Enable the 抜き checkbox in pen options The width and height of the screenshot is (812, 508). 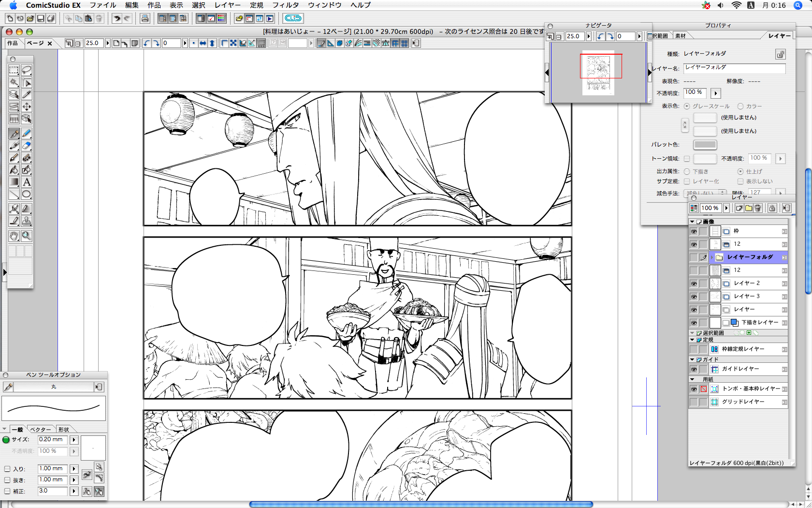pos(7,480)
